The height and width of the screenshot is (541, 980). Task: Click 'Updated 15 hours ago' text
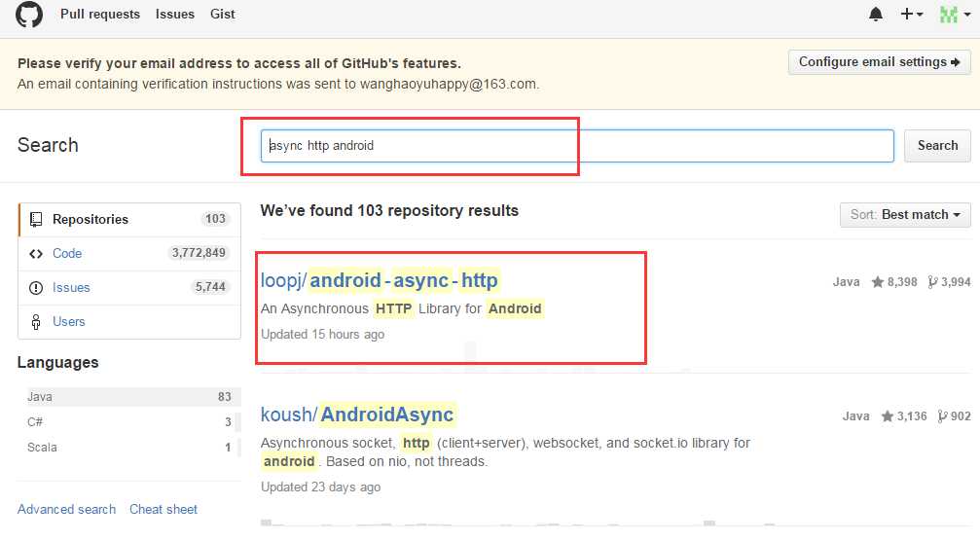(x=322, y=334)
